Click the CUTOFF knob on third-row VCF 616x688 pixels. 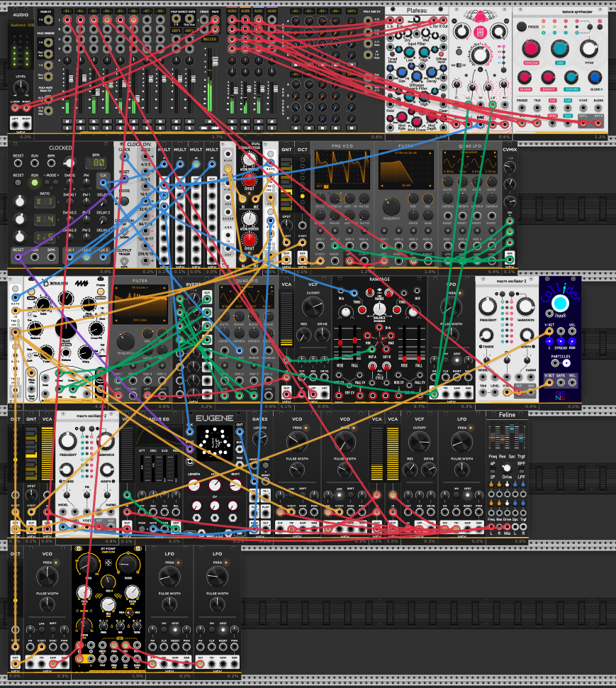[313, 306]
